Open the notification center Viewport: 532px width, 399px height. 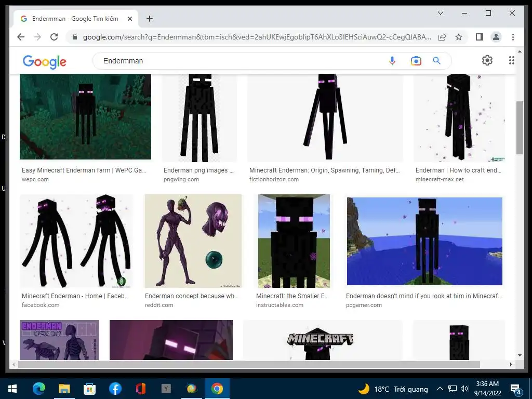(516, 389)
